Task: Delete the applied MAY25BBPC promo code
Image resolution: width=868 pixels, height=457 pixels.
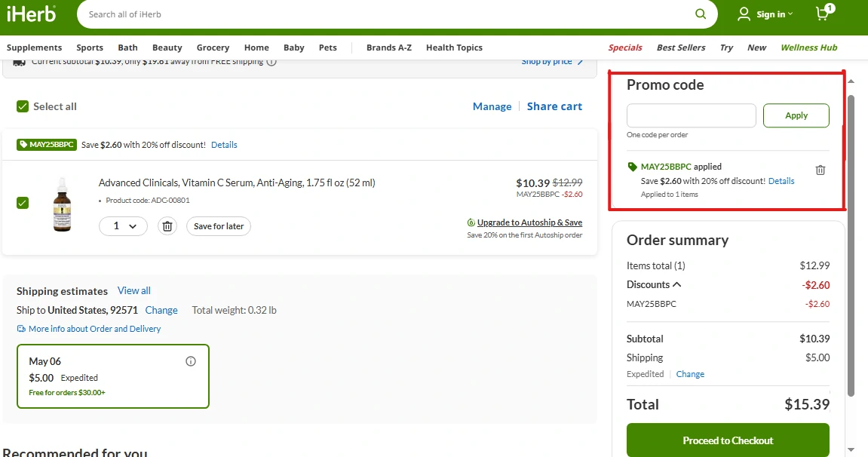Action: (820, 170)
